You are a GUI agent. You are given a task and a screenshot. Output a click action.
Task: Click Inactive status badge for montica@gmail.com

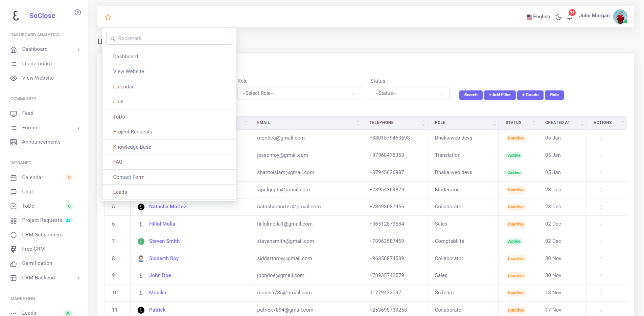(x=515, y=138)
